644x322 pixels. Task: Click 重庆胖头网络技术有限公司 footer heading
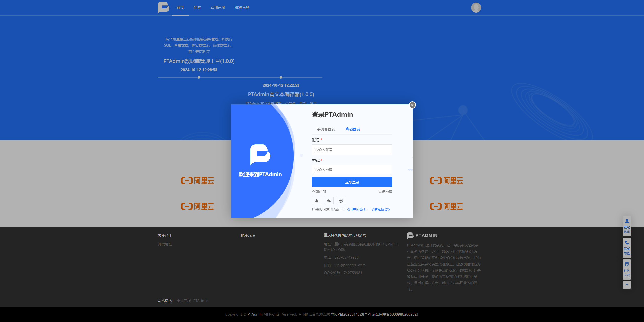[x=345, y=235]
